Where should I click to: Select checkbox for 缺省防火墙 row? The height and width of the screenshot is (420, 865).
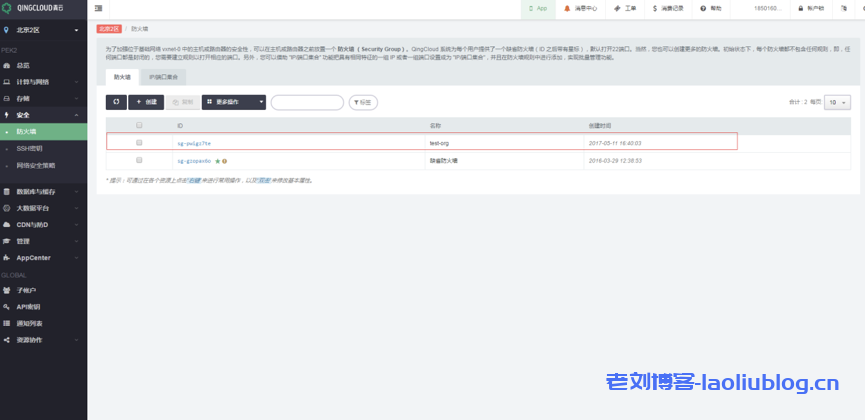139,160
